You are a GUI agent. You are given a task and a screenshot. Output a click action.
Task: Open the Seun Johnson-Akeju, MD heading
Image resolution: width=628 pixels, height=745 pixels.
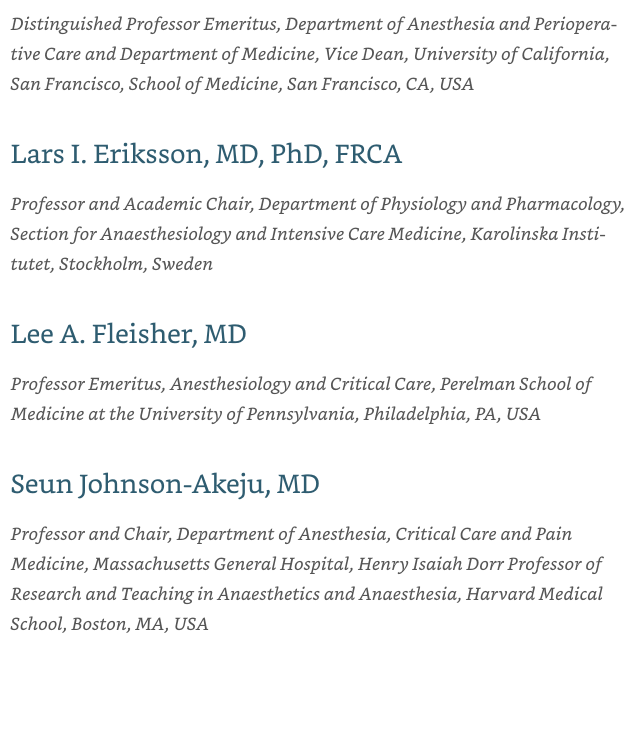click(165, 484)
